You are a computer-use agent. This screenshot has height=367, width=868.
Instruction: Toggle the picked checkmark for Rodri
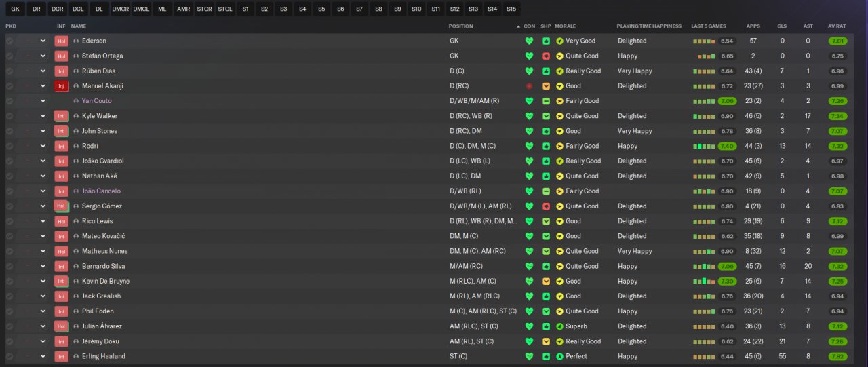[9, 146]
